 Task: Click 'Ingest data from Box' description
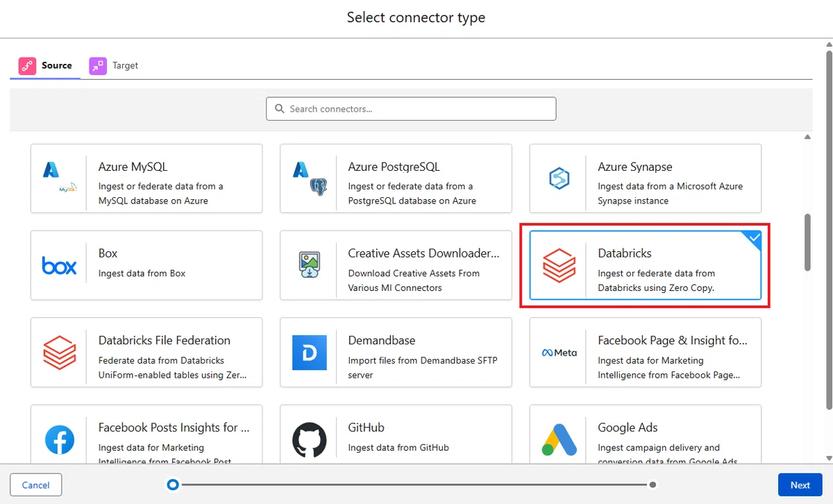point(142,274)
